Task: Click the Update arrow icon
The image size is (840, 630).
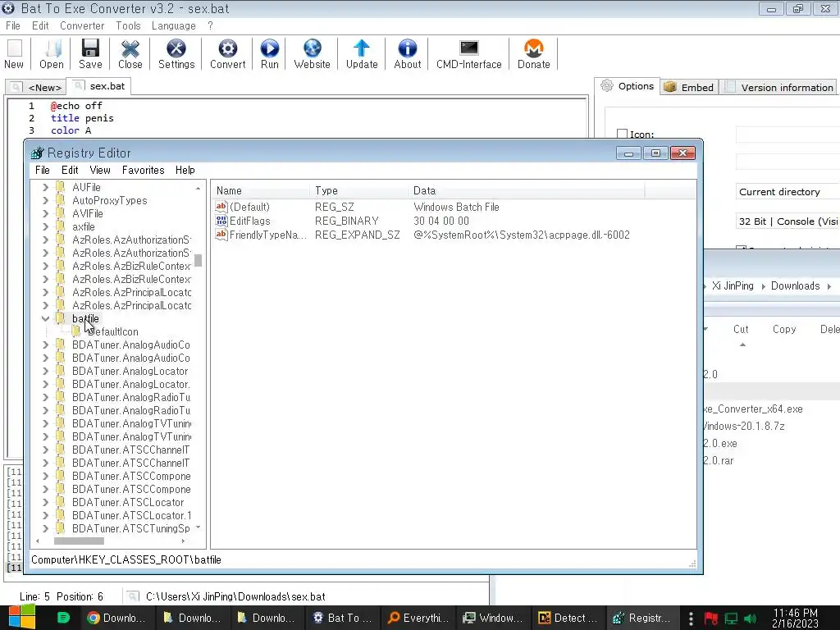Action: (x=362, y=53)
